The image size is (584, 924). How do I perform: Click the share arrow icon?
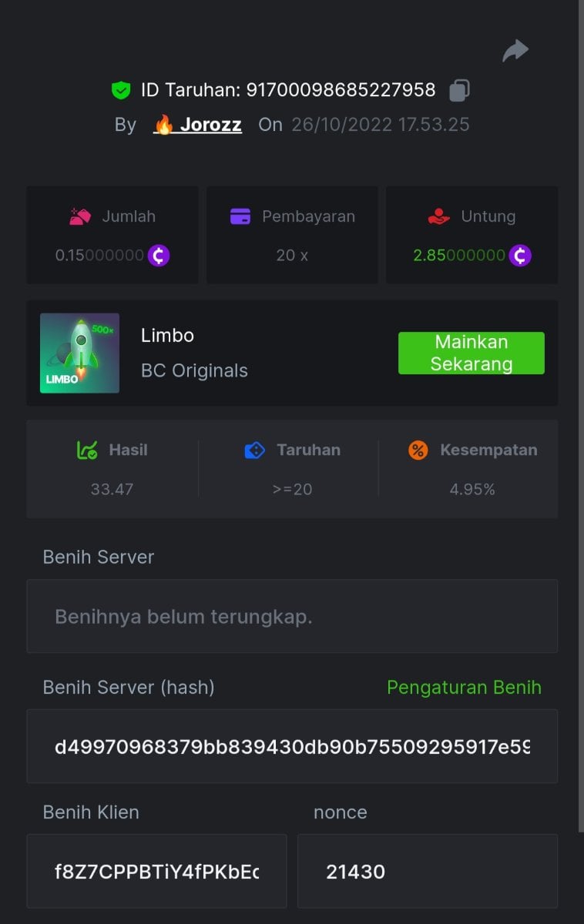[x=515, y=51]
